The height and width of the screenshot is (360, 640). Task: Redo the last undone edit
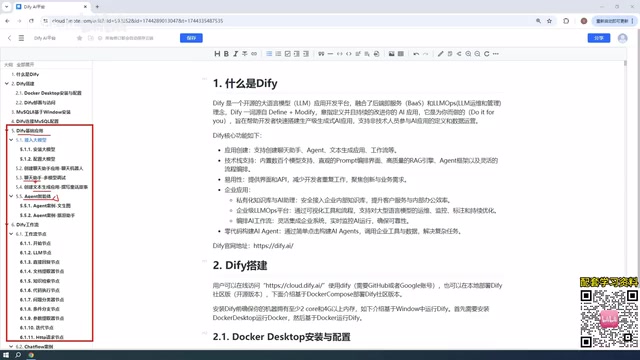pyautogui.click(x=425, y=54)
